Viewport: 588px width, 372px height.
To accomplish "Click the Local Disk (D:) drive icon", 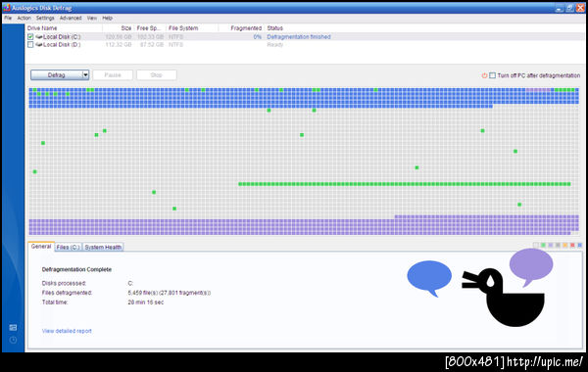I will point(39,45).
